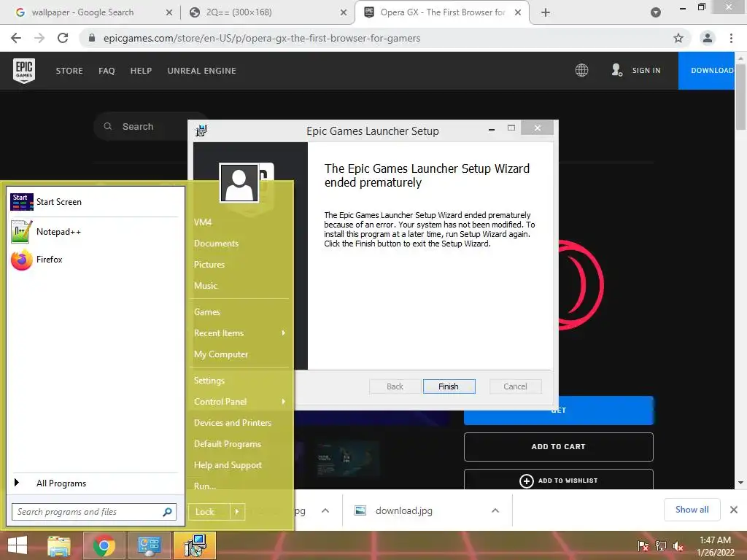Click Show all downloads button

[x=692, y=510]
